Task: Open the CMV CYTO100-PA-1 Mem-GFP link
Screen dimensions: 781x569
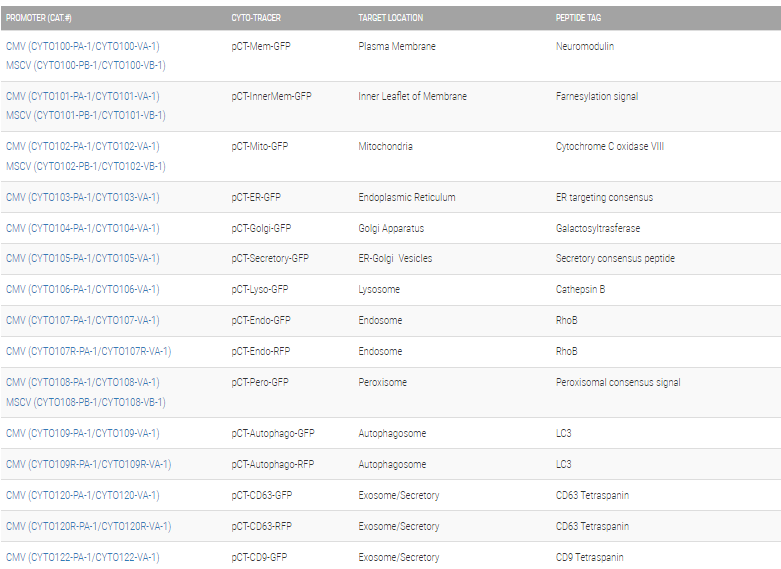Action: pos(82,46)
